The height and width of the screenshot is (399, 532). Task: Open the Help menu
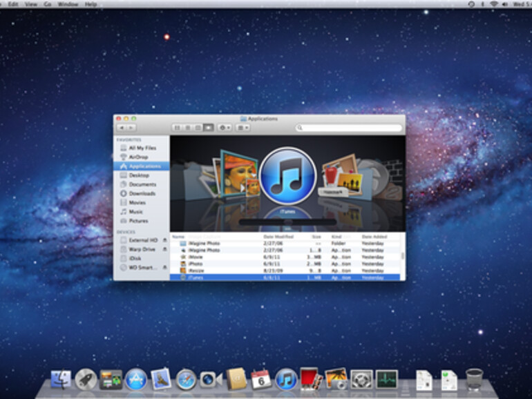[x=91, y=4]
